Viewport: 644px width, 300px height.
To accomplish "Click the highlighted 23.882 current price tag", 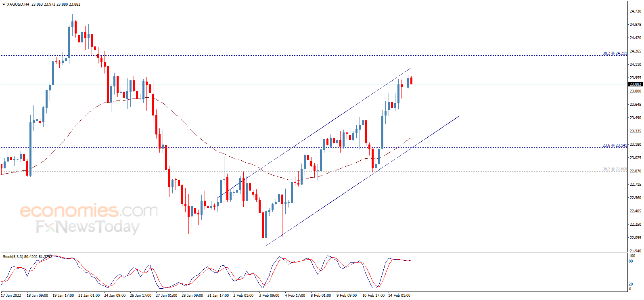I will coord(635,84).
